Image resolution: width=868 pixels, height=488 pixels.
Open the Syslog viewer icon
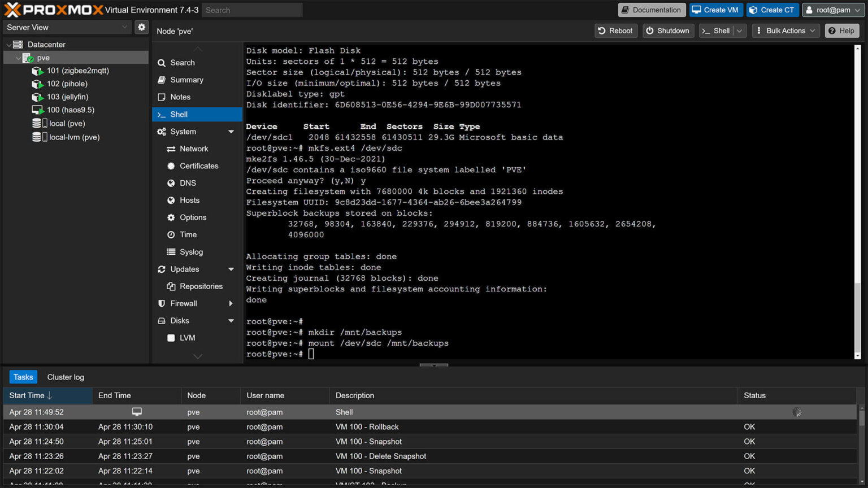(x=171, y=251)
